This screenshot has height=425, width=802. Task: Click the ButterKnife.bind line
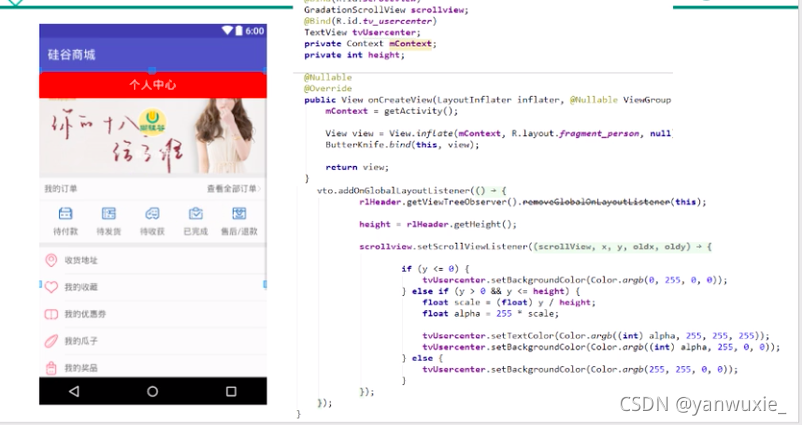(x=402, y=145)
